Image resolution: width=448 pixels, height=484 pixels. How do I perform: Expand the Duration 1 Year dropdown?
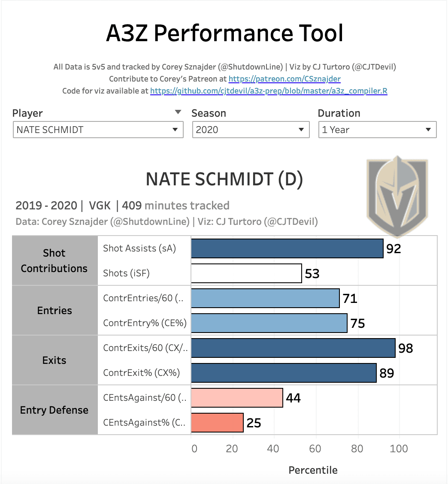(x=377, y=130)
